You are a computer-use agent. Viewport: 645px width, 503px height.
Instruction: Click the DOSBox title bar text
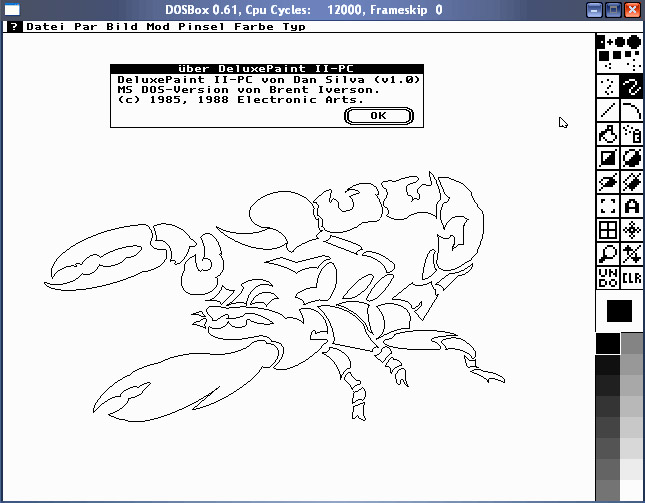(x=304, y=9)
